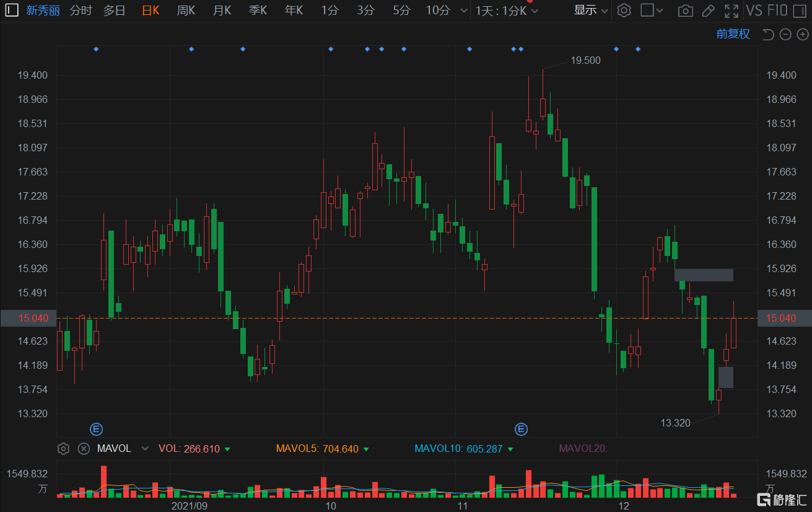Viewport: 812px width, 512px height.
Task: Toggle 前复权 price adjustment mode
Action: click(x=733, y=35)
